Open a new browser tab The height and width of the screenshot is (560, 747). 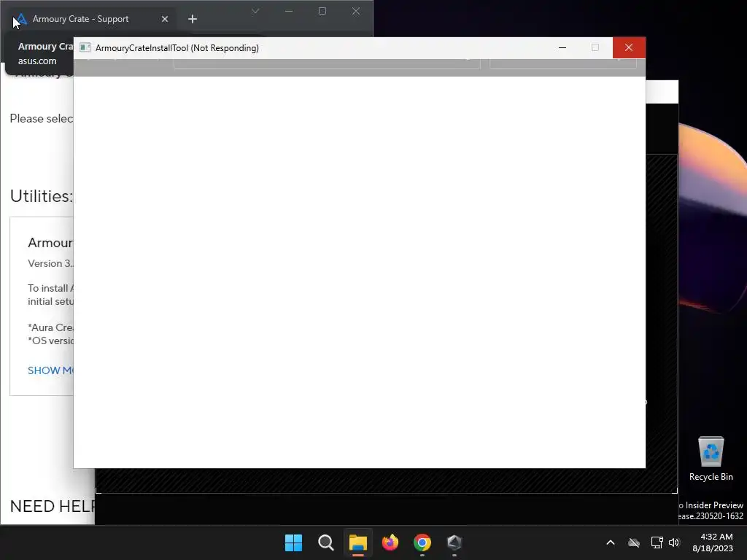tap(193, 19)
